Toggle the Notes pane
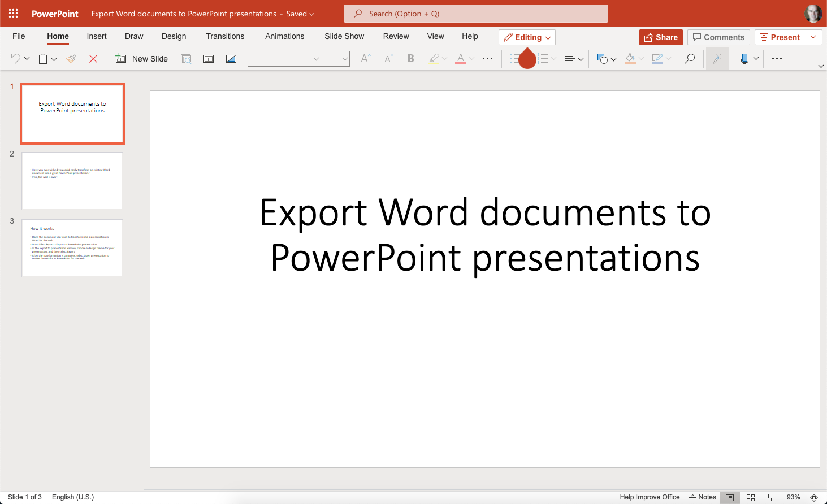The width and height of the screenshot is (827, 504). [x=702, y=497]
